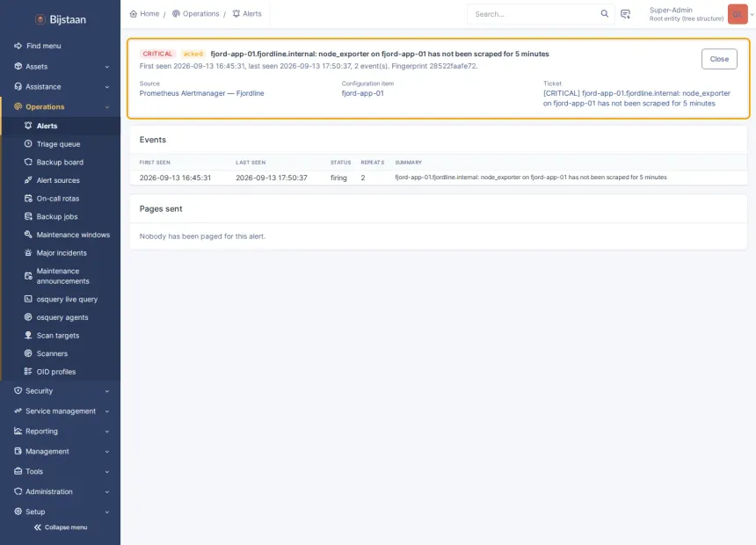Screen dimensions: 756x545
Task: Open the saved searches chat icon
Action: click(x=625, y=14)
